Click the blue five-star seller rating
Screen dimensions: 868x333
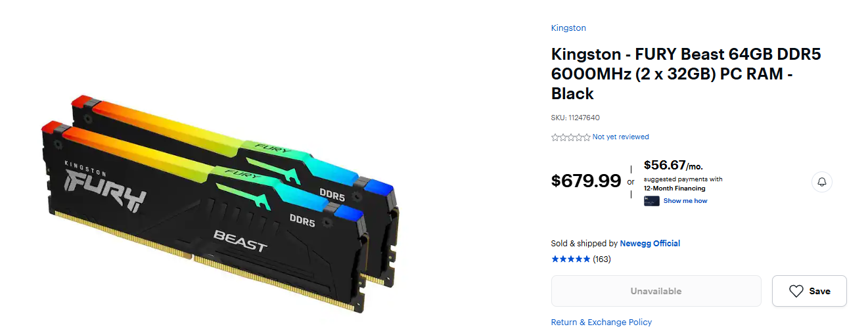(570, 259)
